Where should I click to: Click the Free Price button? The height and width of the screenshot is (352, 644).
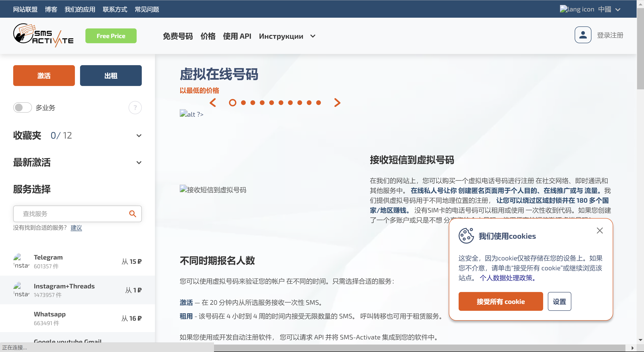click(x=111, y=36)
